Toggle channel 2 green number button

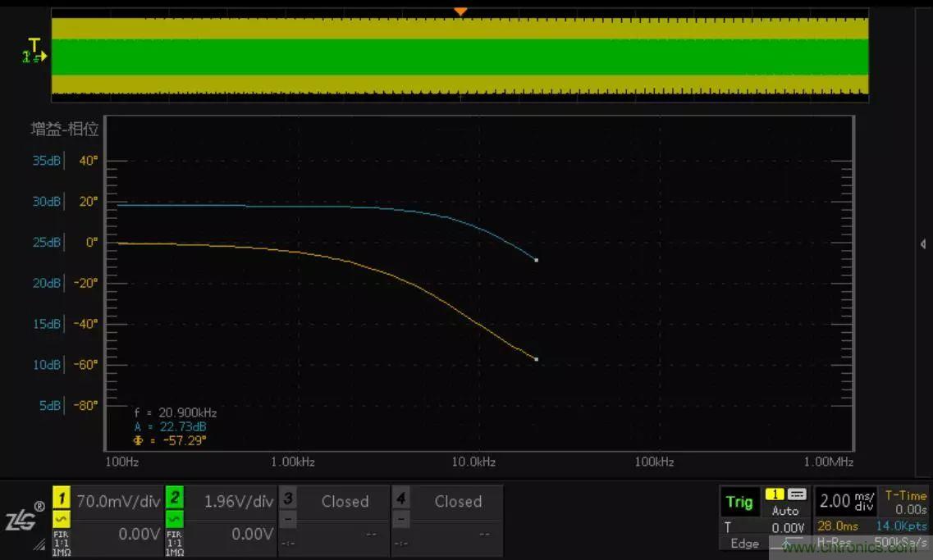174,498
